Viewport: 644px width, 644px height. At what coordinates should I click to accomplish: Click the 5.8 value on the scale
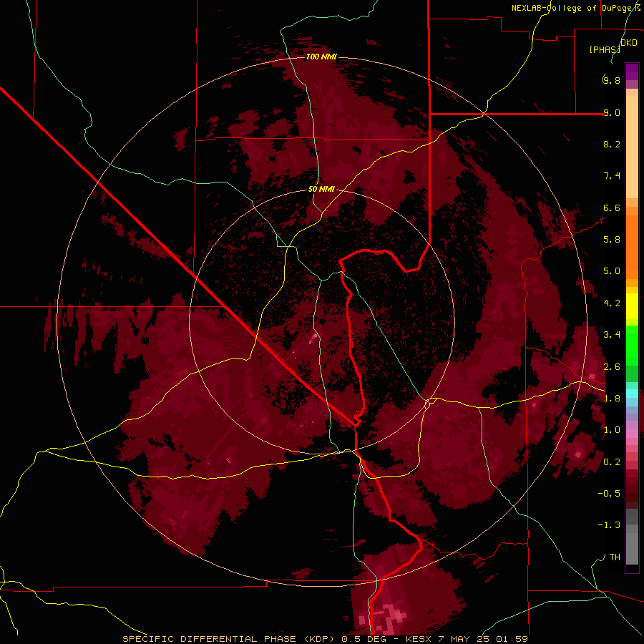612,240
